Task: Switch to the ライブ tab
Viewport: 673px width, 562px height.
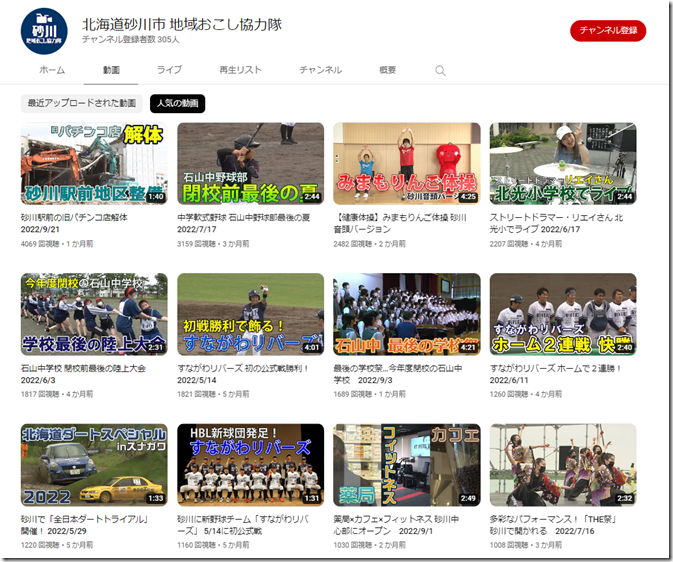Action: tap(169, 70)
